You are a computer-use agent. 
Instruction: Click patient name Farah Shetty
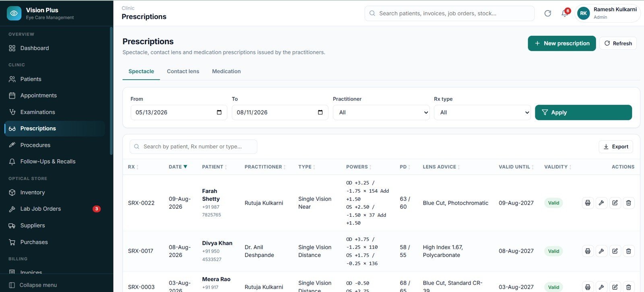[x=211, y=195]
